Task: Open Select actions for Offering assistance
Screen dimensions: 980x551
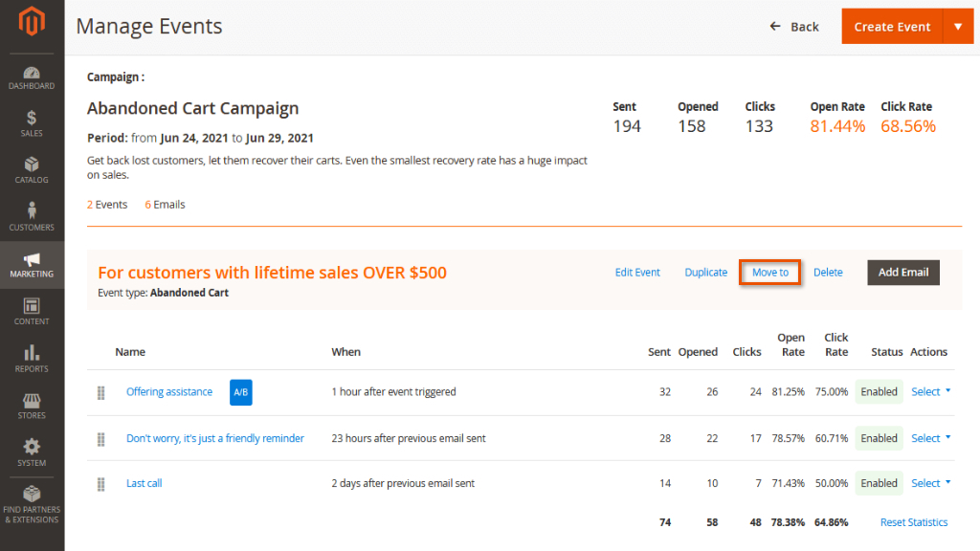Action: pyautogui.click(x=930, y=391)
